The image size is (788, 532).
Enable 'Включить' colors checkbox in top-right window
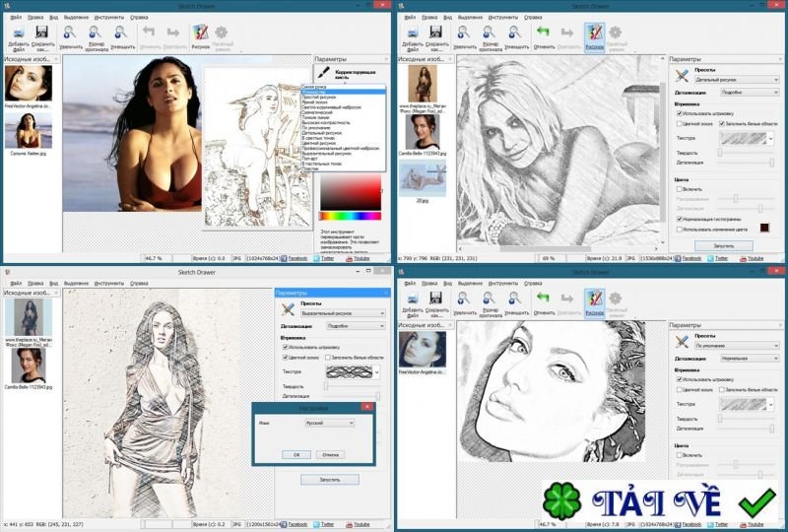click(x=680, y=189)
